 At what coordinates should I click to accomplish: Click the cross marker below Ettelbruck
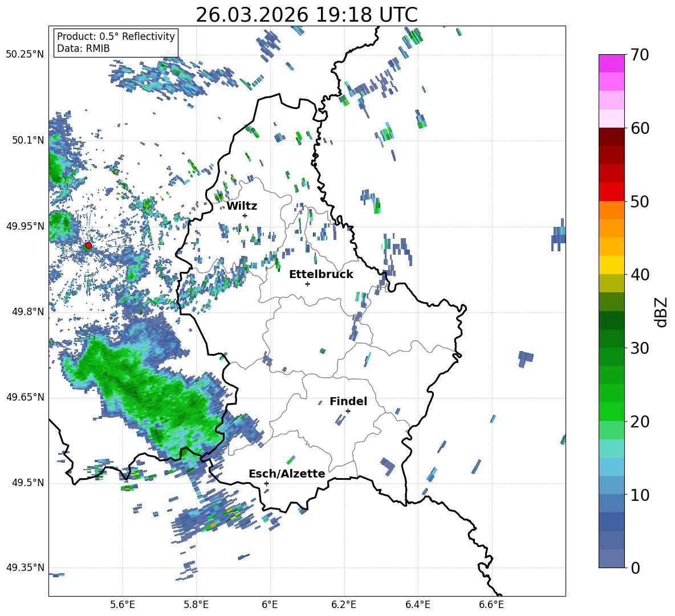pyautogui.click(x=307, y=284)
